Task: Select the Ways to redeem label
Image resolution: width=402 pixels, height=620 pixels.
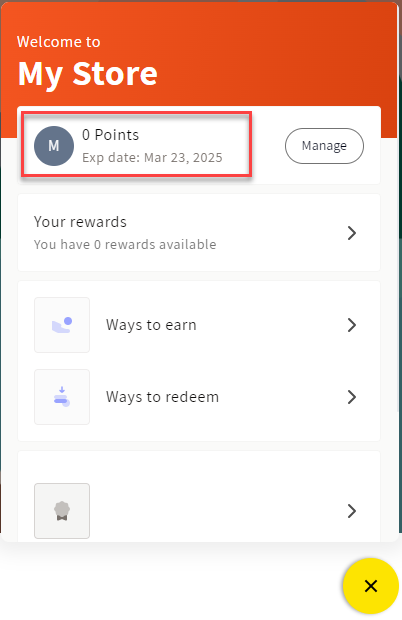Action: pyautogui.click(x=162, y=397)
